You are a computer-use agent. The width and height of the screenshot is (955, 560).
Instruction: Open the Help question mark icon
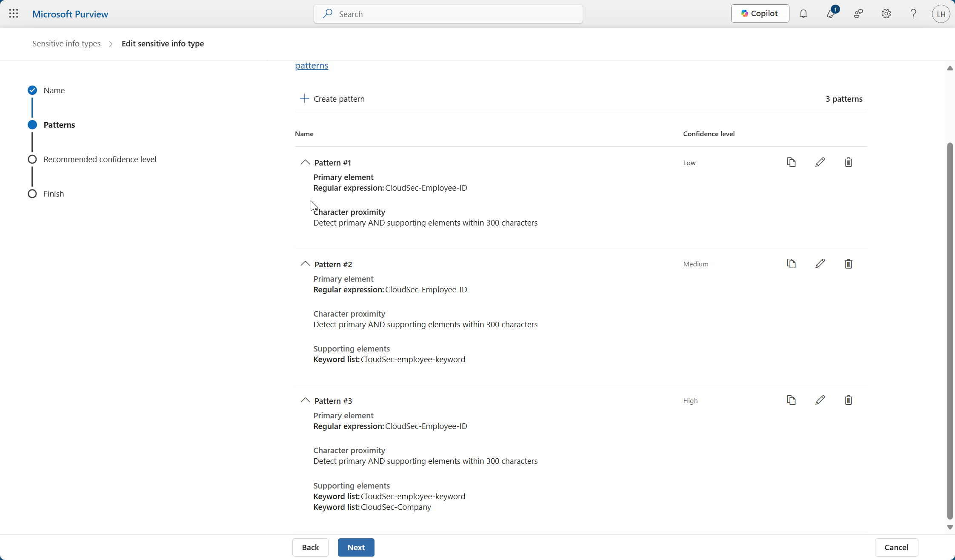tap(913, 14)
